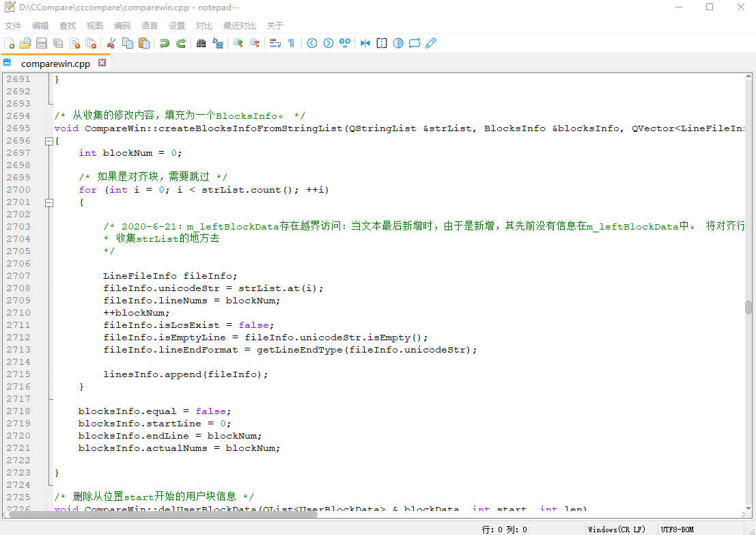The image size is (756, 535).
Task: Collapse the for-loop fold at line 2701
Action: [48, 203]
